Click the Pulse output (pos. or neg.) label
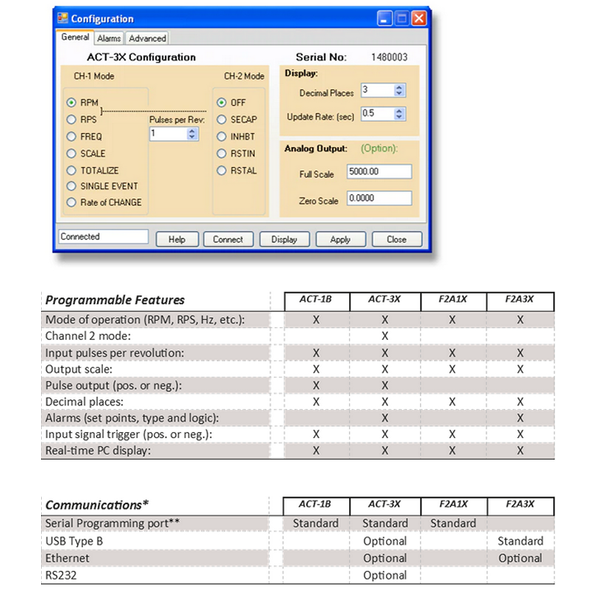 [x=114, y=385]
